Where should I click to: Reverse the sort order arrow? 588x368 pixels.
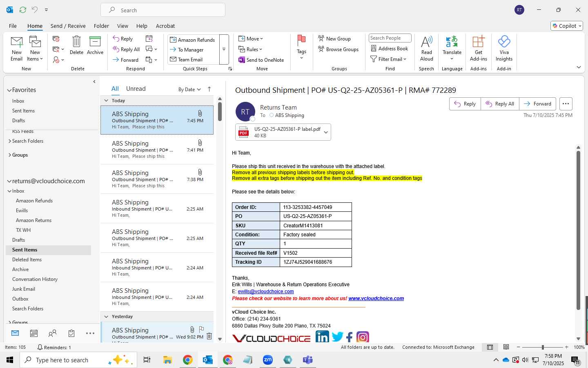click(209, 89)
